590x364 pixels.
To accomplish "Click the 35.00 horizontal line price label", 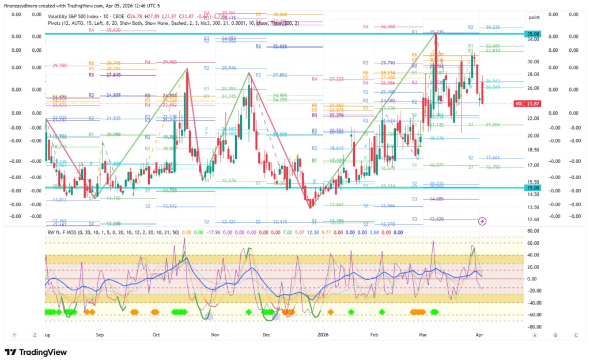I will click(x=532, y=35).
